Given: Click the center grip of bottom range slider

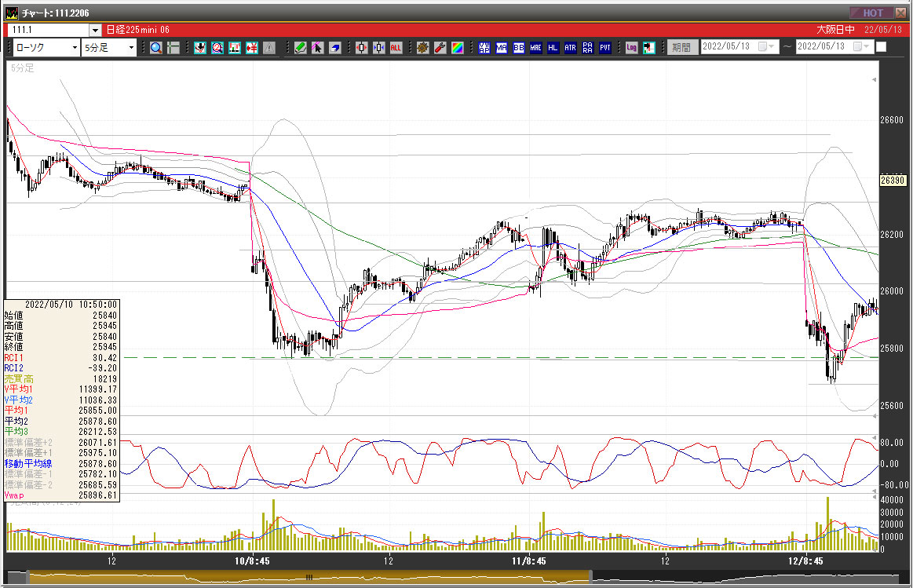Looking at the screenshot, I should (x=309, y=578).
